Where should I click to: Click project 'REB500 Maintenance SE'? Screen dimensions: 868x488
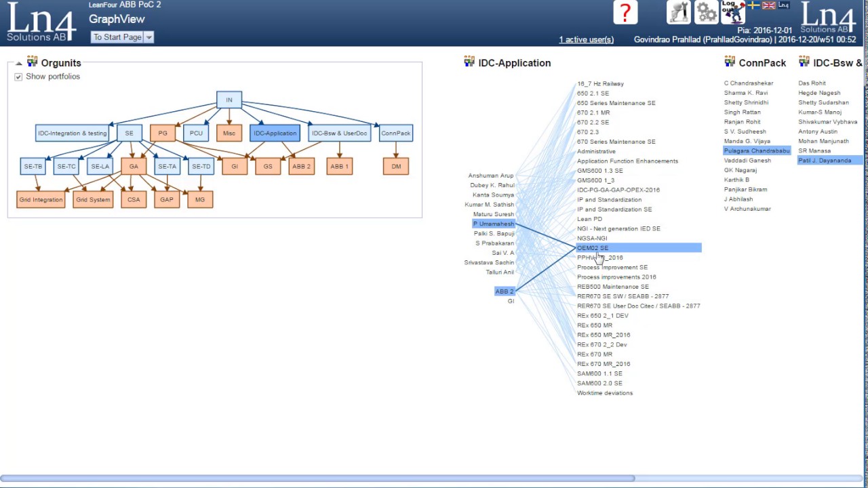click(613, 287)
